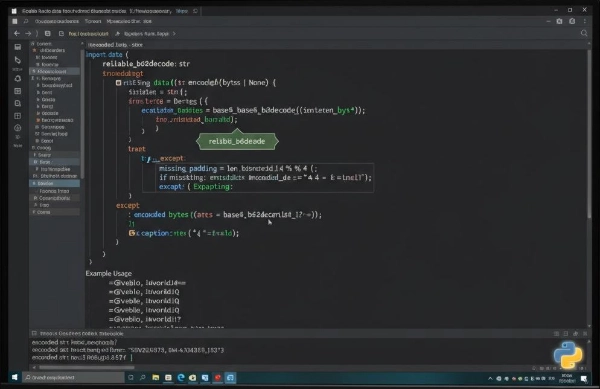The image size is (600, 389).
Task: Click the orange marker icon beside 'caption'
Action: click(x=132, y=233)
